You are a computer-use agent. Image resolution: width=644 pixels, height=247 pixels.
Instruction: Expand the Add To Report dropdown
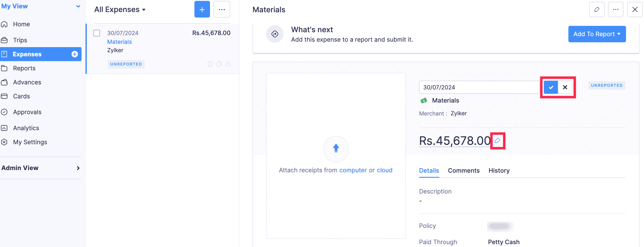point(597,34)
